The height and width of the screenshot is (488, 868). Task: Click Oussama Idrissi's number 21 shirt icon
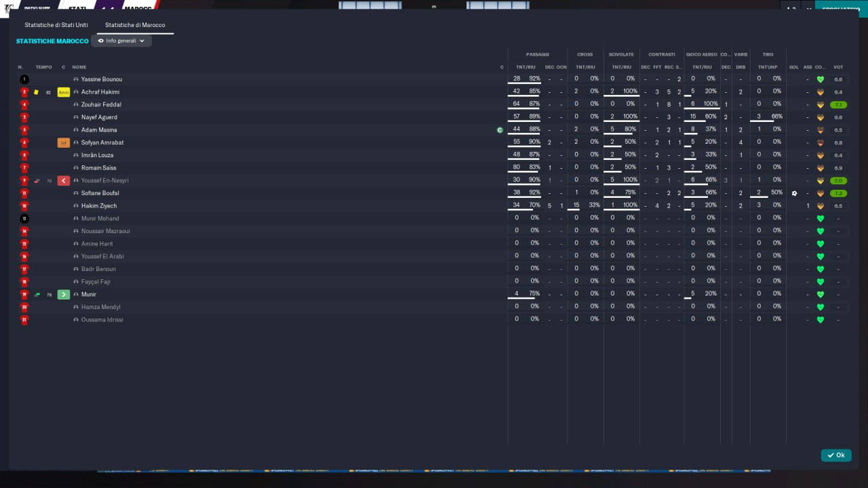click(x=24, y=320)
